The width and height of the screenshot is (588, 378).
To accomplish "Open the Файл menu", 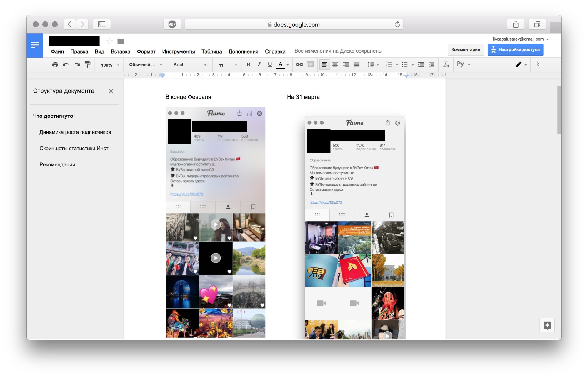I will point(57,51).
